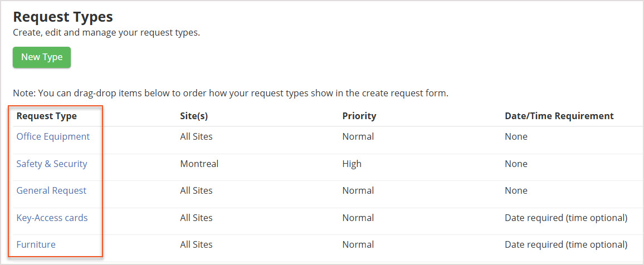Select None date requirement in Office Equipment row

click(516, 136)
